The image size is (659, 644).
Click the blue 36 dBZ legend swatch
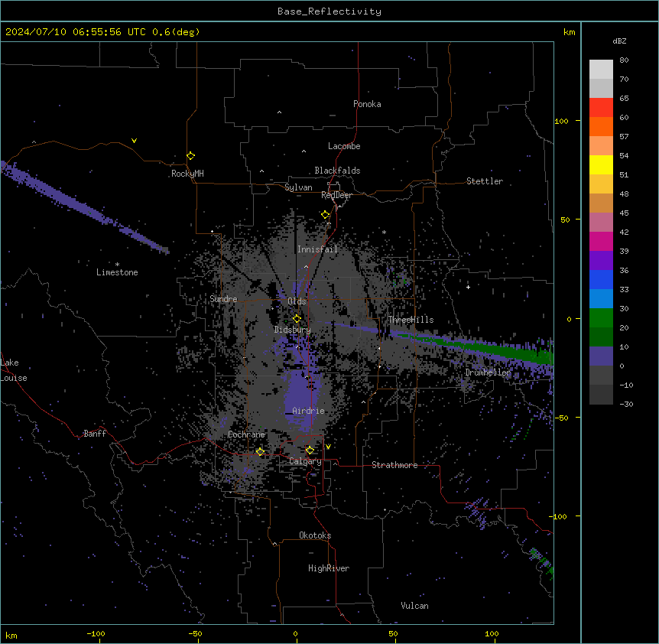click(x=601, y=279)
